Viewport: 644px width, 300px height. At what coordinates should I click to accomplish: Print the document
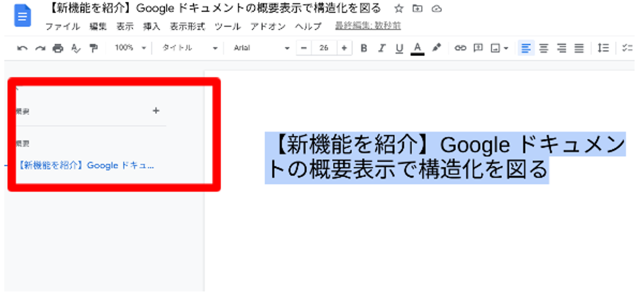point(58,48)
